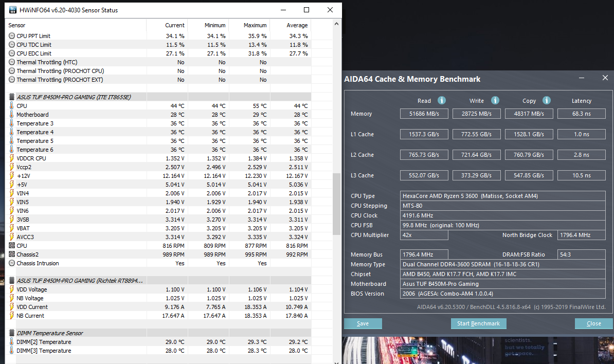Viewport: 614px width, 364px height.
Task: Click the L2 Cache Write value 721.64 GB/s
Action: 476,155
